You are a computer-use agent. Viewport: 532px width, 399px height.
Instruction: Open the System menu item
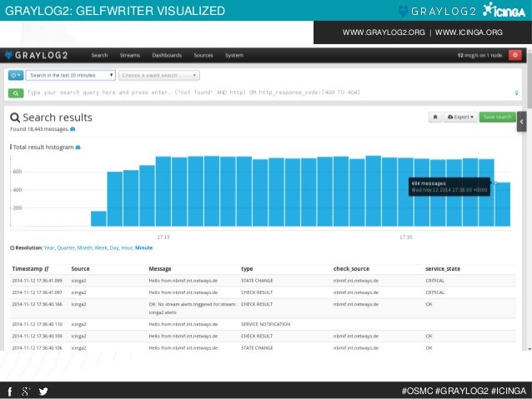tap(234, 55)
